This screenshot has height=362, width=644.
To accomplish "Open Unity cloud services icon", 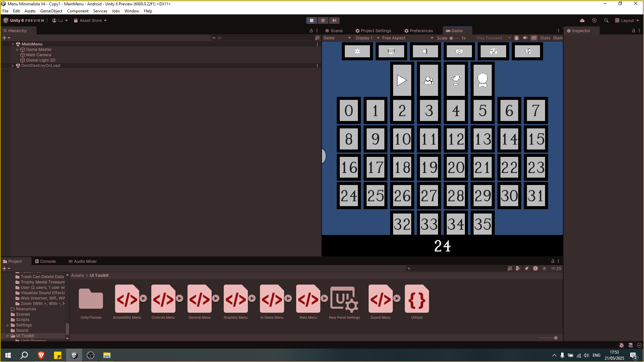I will (582, 20).
